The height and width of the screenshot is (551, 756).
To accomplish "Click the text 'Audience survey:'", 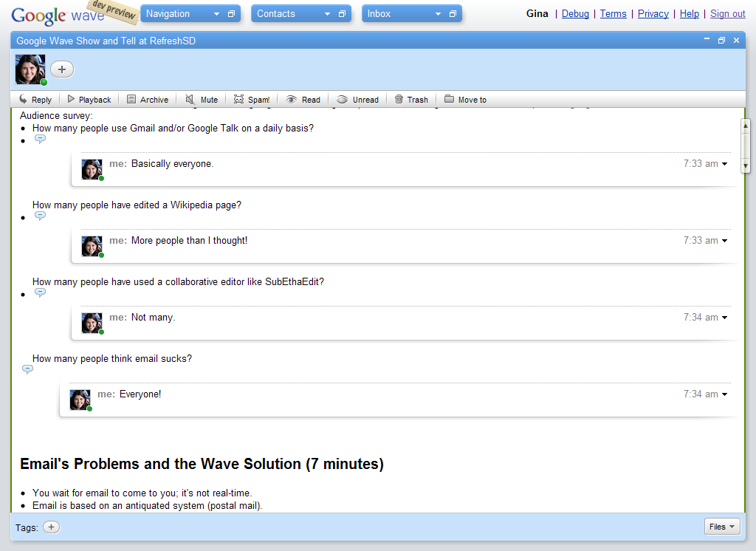I will click(56, 116).
